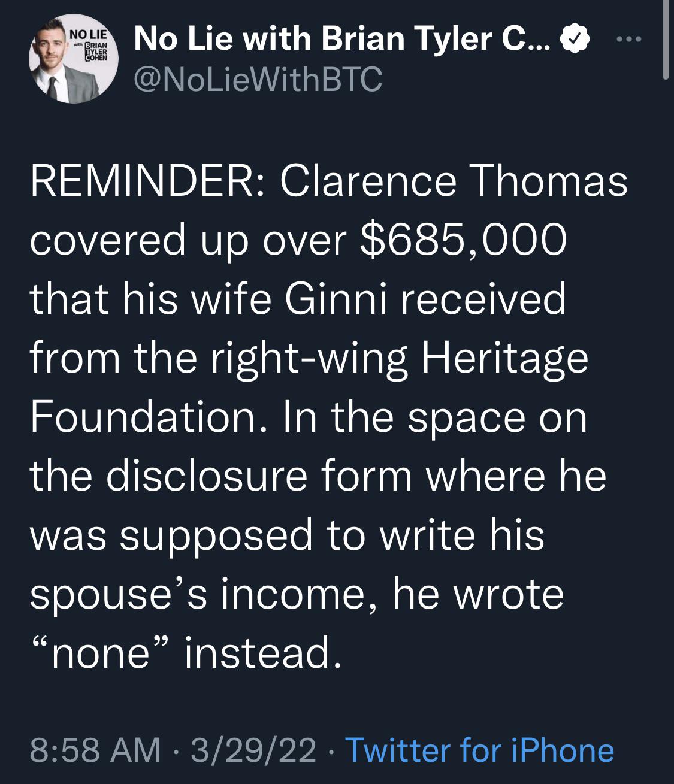The width and height of the screenshot is (674, 784).
Task: Click the phrase disclosure form in the tweet
Action: (x=262, y=477)
